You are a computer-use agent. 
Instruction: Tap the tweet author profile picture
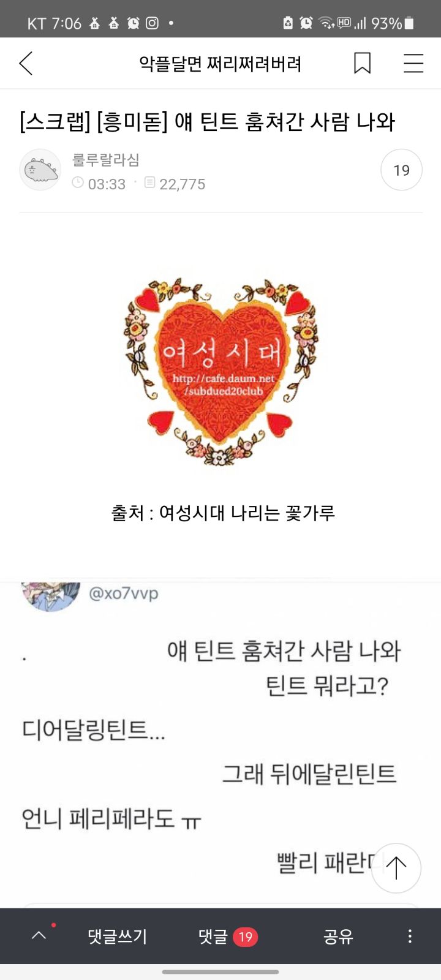point(51,595)
